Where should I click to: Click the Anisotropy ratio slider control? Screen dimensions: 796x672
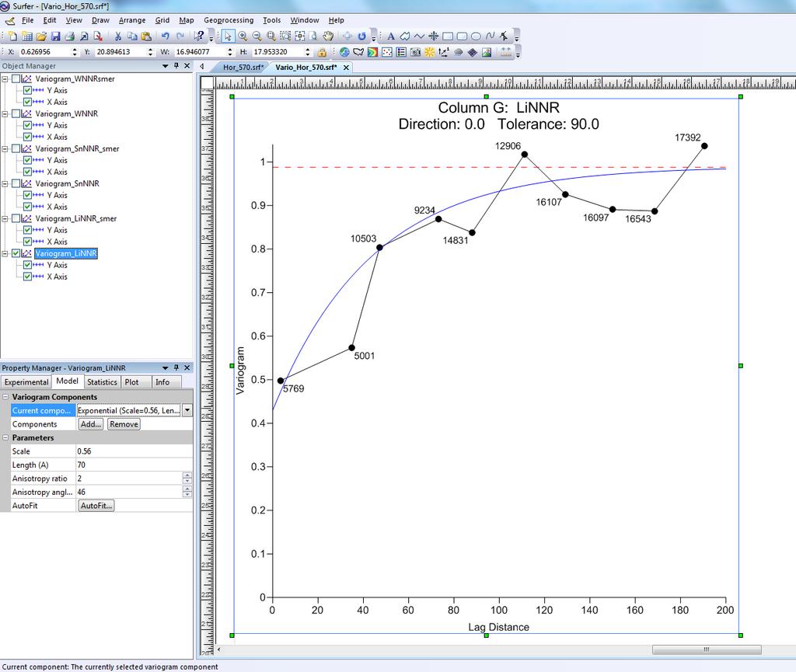point(187,479)
